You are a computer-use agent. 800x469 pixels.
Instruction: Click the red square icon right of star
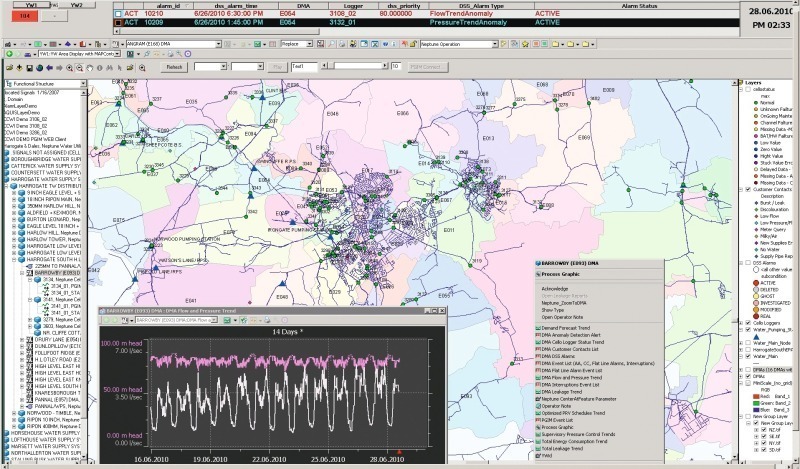(536, 44)
